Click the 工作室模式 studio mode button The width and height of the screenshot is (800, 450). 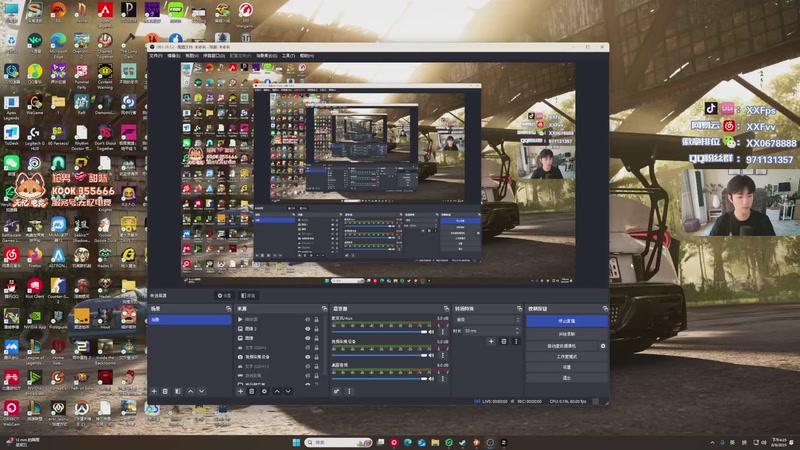click(567, 357)
